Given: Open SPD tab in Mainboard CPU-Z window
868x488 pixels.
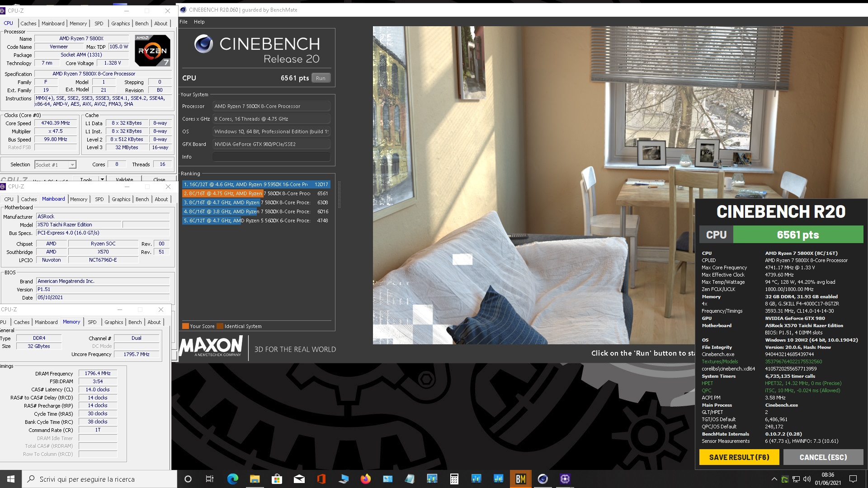Looking at the screenshot, I should (x=99, y=199).
